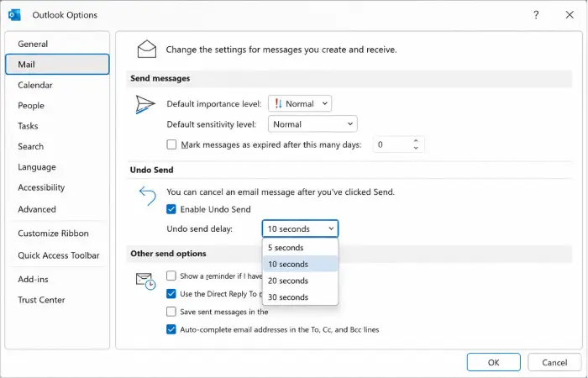
Task: Open the General options category
Action: coord(57,44)
